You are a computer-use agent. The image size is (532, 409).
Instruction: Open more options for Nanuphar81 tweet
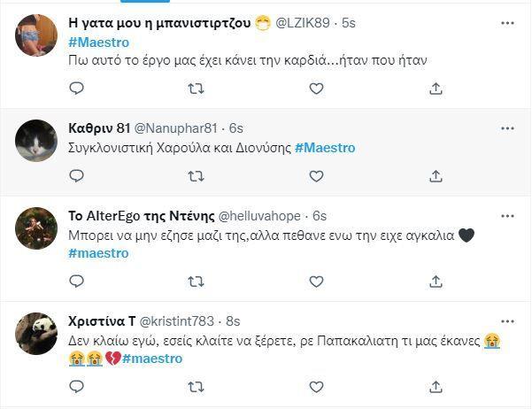pyautogui.click(x=507, y=127)
